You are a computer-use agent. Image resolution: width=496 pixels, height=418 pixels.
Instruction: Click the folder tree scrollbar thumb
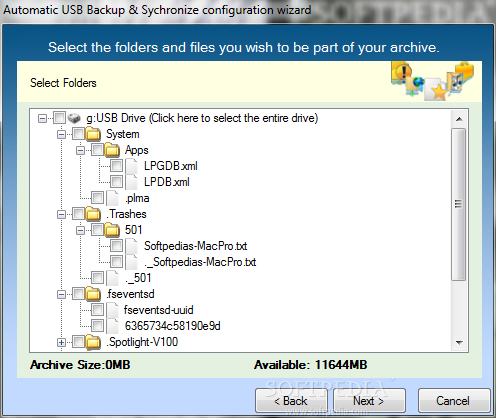(x=459, y=204)
